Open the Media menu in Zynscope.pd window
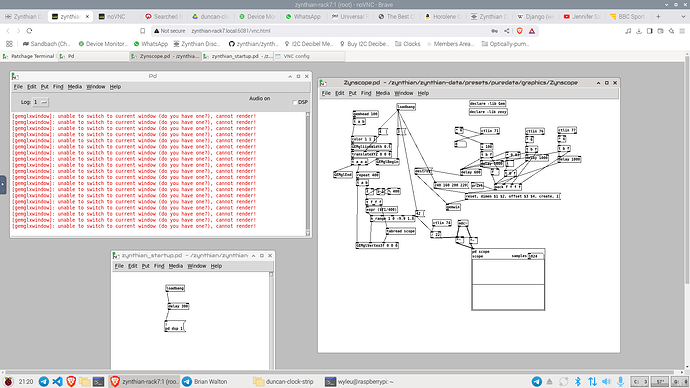The height and width of the screenshot is (388, 690). point(382,93)
